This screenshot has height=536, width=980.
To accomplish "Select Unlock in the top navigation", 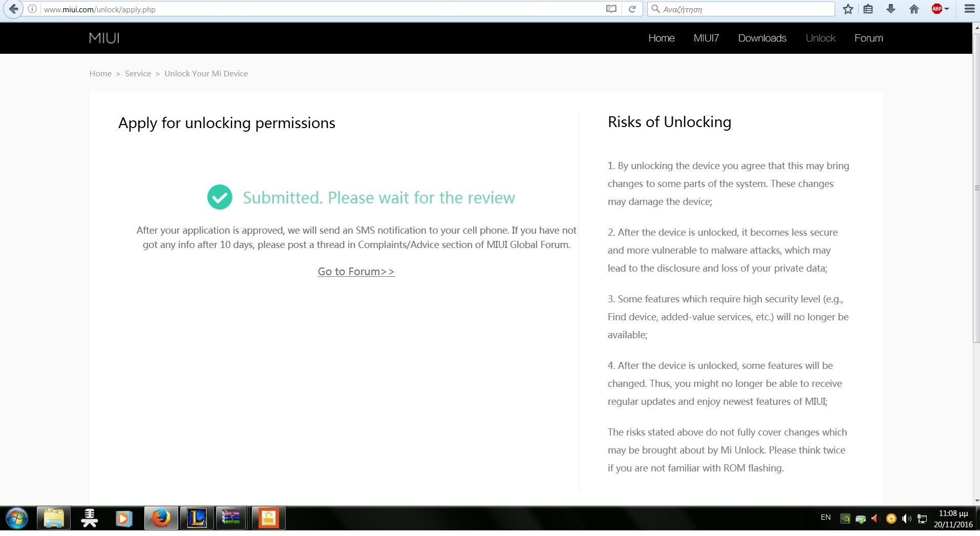I will coord(820,38).
